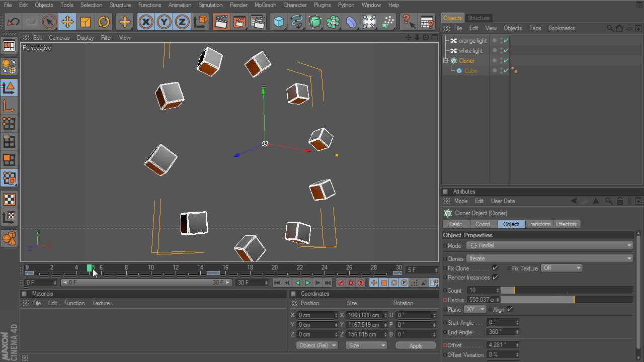Screen dimensions: 644x362
Task: Click the Undo arrow icon
Action: (13, 22)
